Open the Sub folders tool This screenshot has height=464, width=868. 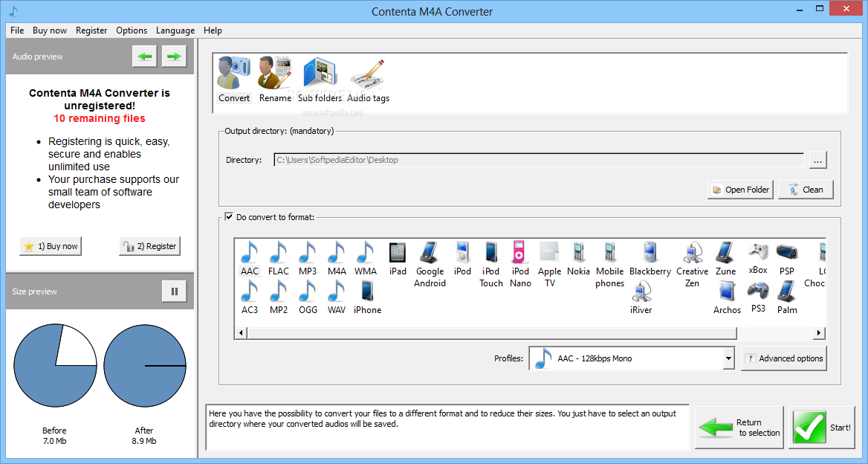[320, 80]
